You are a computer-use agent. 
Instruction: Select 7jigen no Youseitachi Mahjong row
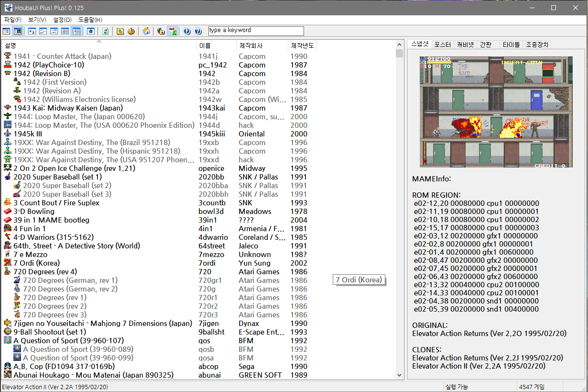pos(159,324)
